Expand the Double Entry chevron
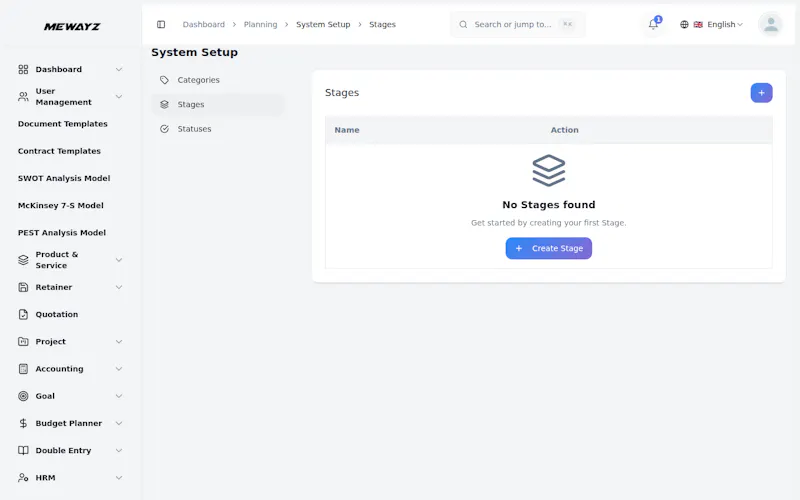The height and width of the screenshot is (500, 800). [119, 451]
